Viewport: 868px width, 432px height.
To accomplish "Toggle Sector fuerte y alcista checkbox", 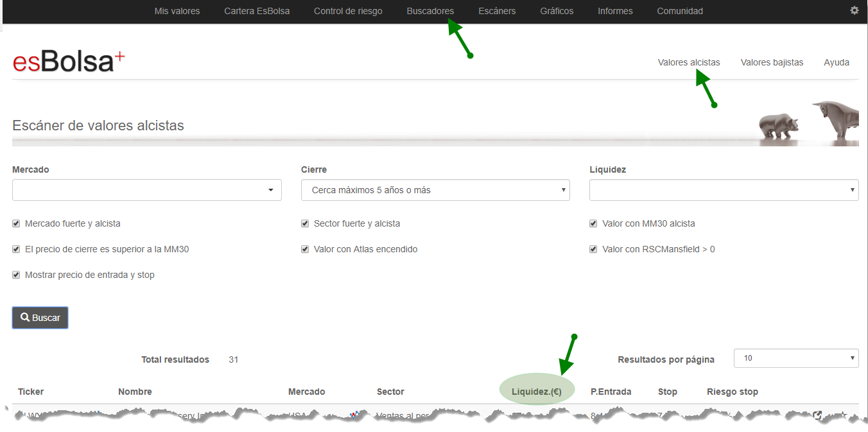I will [x=305, y=223].
